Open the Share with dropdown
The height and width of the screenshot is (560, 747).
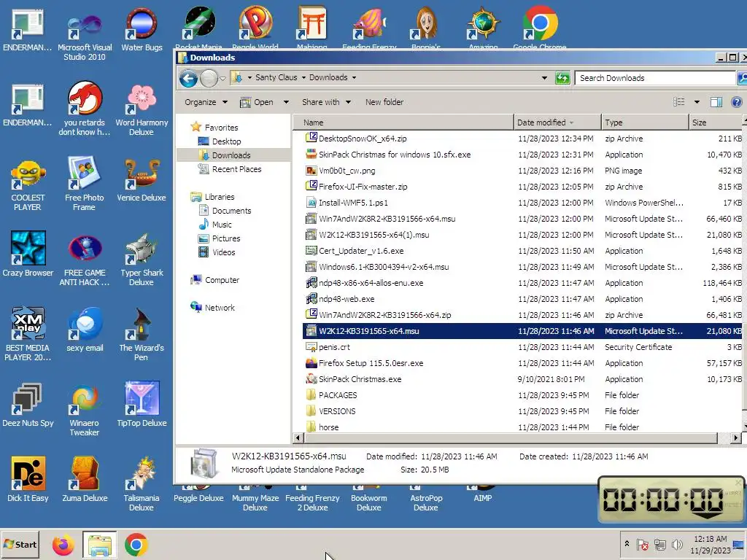(x=326, y=102)
